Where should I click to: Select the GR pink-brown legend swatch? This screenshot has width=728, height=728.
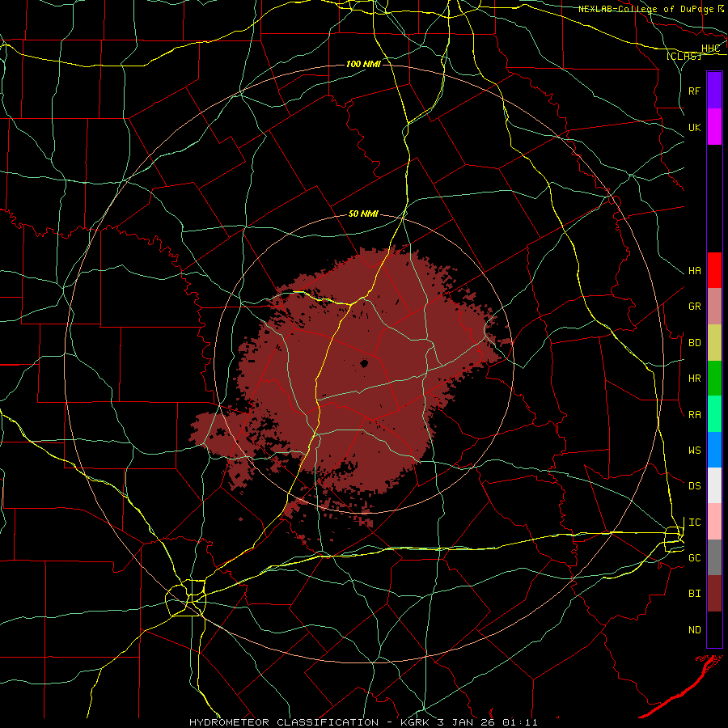714,307
